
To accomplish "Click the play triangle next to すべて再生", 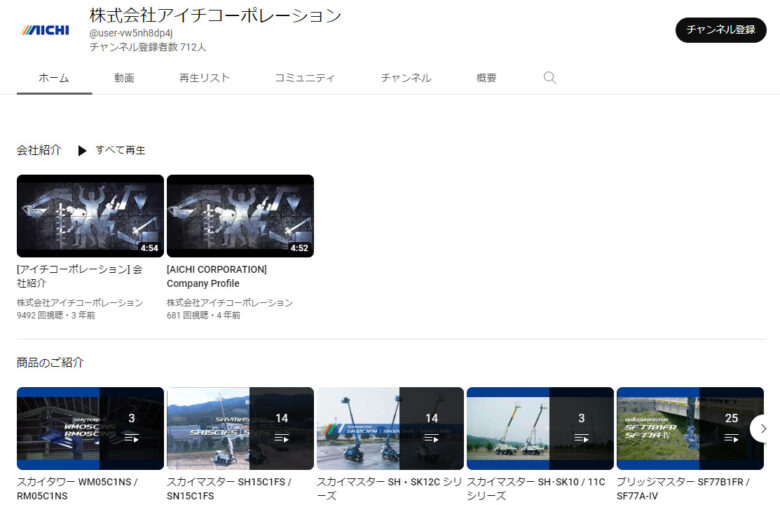I will coord(82,150).
